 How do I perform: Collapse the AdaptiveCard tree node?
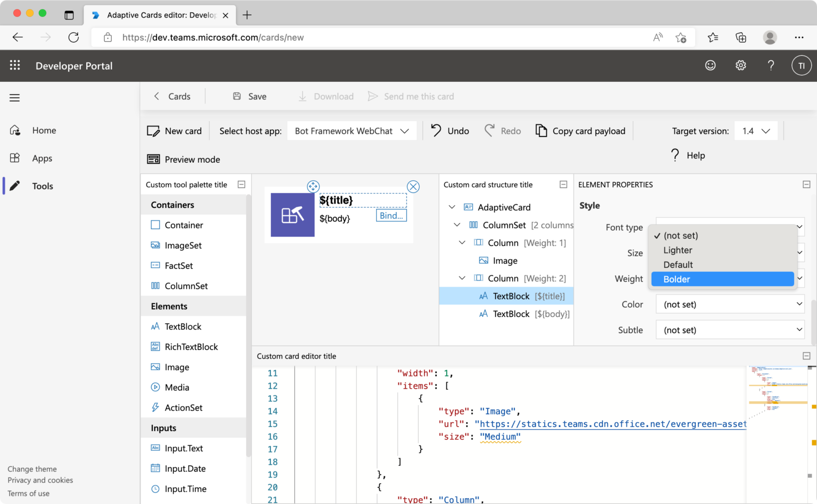[452, 207]
